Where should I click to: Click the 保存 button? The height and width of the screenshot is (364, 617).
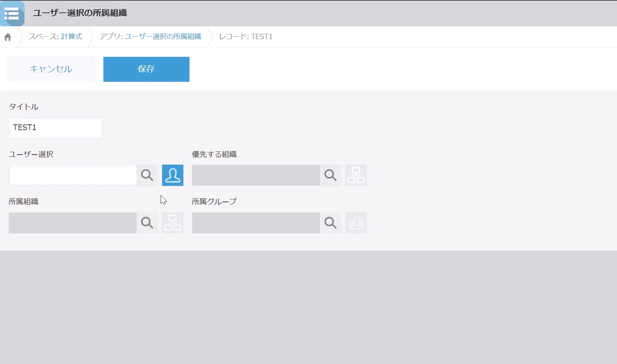[x=146, y=69]
